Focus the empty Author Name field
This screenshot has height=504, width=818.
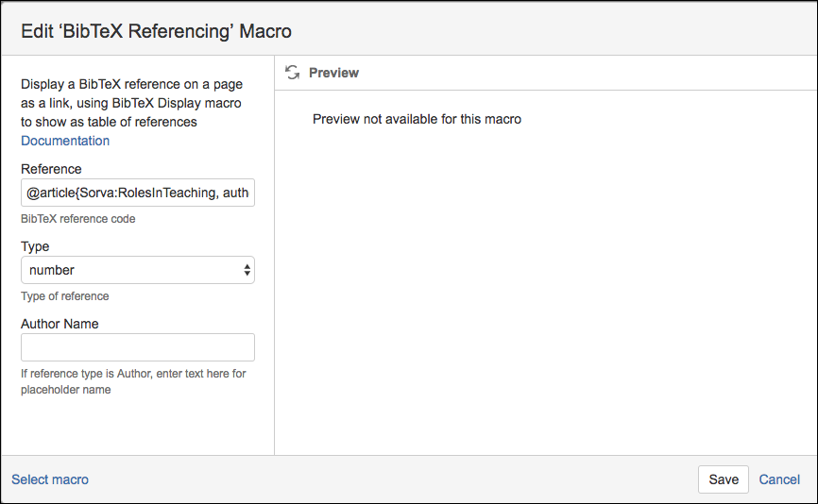click(x=138, y=347)
